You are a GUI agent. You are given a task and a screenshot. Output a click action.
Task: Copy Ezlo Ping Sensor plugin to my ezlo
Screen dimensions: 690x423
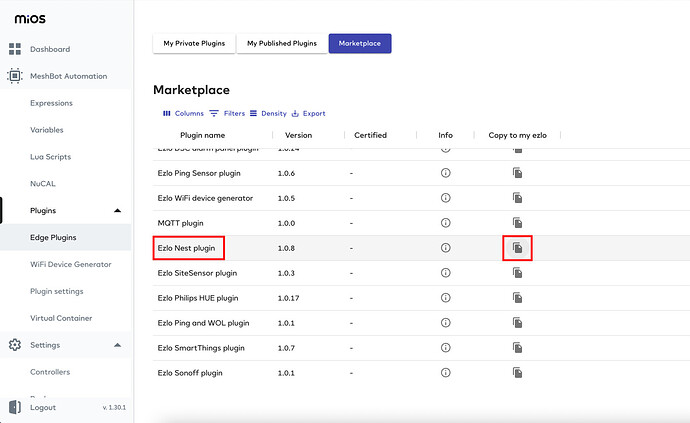[518, 173]
